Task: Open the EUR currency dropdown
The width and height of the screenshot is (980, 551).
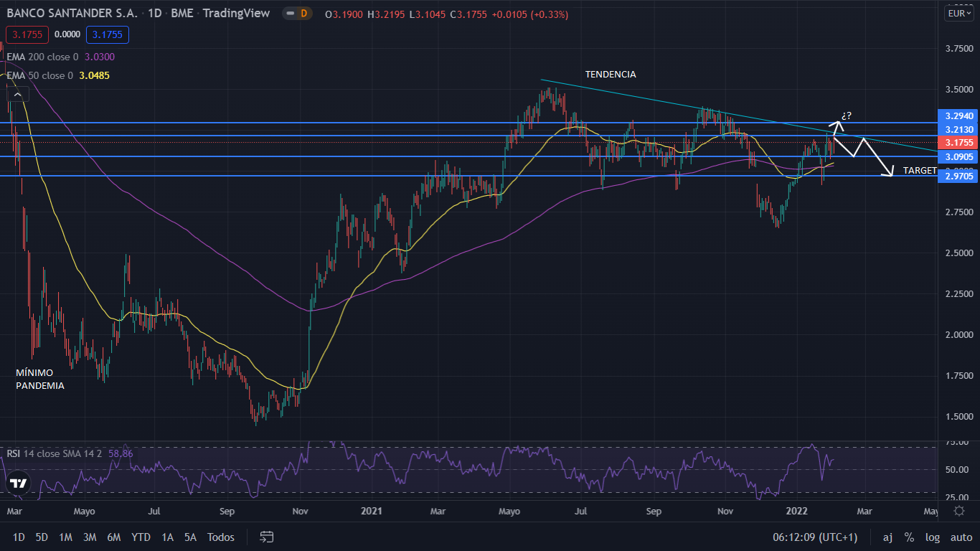Action: (958, 14)
